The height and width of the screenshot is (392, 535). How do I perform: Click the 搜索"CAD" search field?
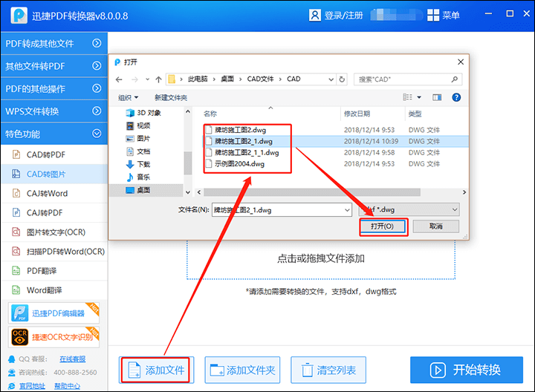click(x=408, y=79)
